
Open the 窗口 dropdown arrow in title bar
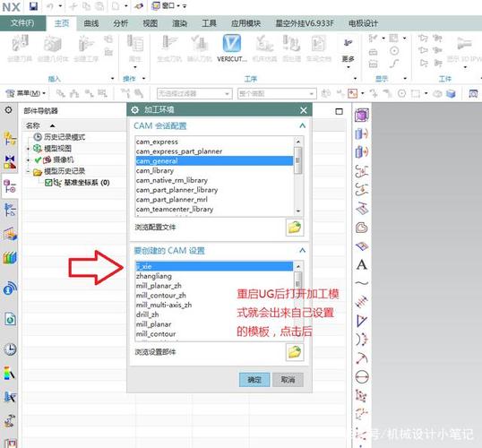178,6
